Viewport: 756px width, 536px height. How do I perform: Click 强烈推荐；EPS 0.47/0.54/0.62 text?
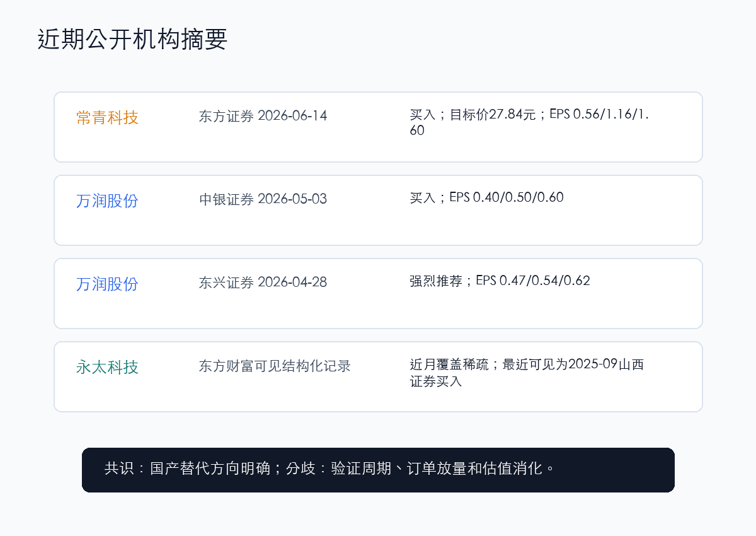pyautogui.click(x=500, y=281)
